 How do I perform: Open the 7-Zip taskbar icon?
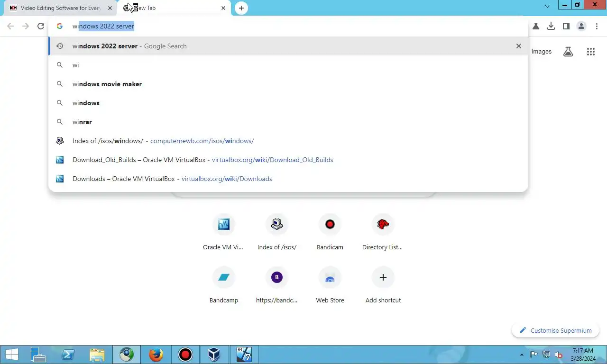click(x=244, y=355)
